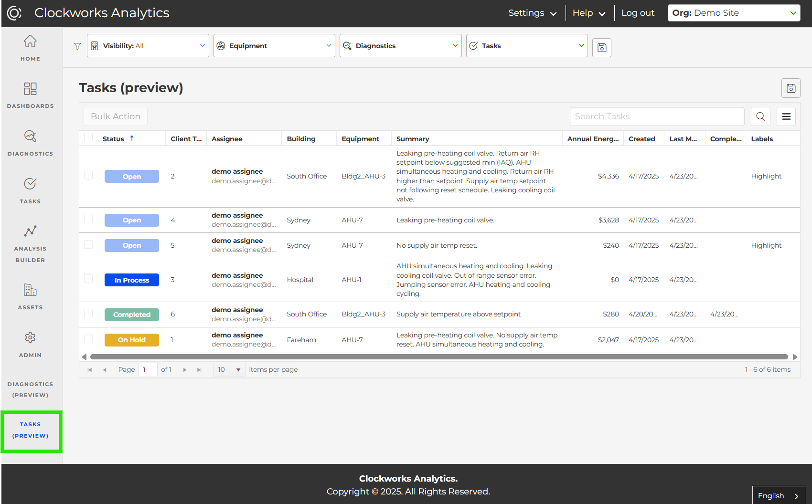Click the Completed status badge
This screenshot has width=812, height=504.
tap(132, 315)
